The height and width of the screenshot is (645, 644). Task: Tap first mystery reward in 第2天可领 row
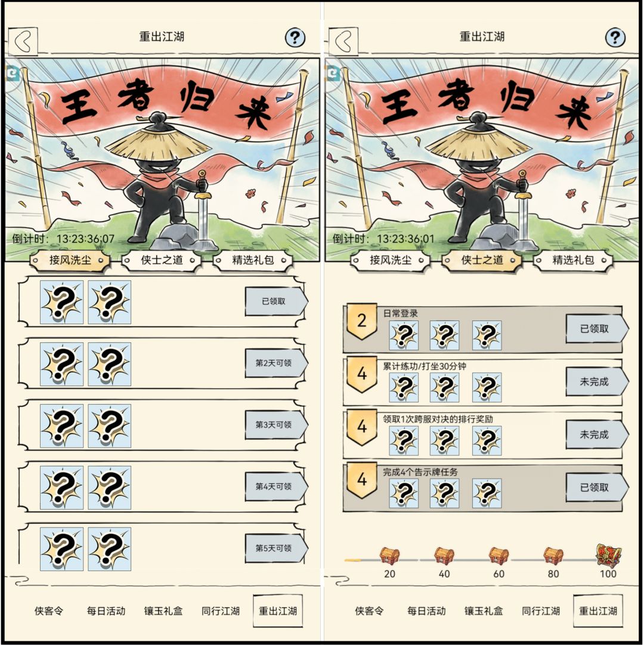pos(61,364)
